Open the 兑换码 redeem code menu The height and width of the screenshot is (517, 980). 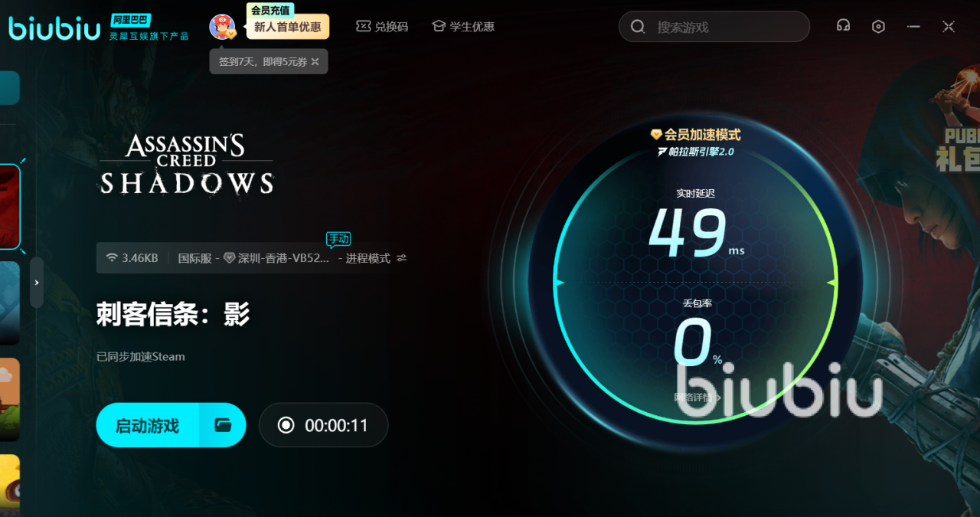point(382,27)
